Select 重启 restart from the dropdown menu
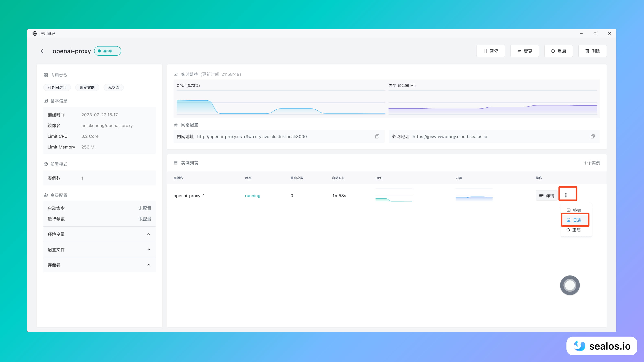This screenshot has height=362, width=644. pyautogui.click(x=574, y=230)
